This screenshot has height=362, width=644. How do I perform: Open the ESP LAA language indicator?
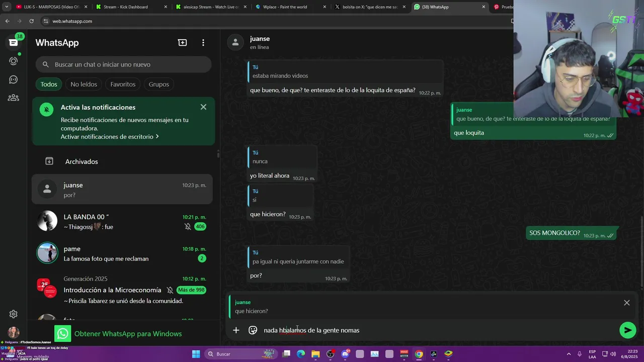pyautogui.click(x=592, y=354)
